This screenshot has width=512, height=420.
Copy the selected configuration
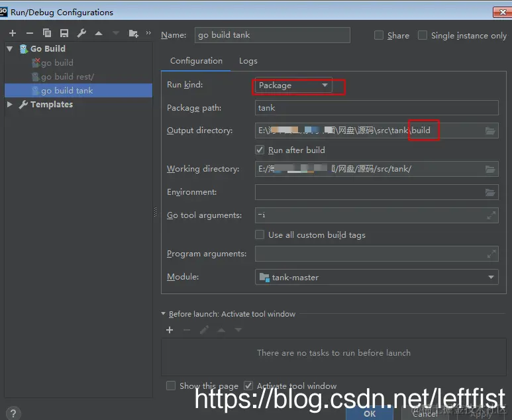47,33
